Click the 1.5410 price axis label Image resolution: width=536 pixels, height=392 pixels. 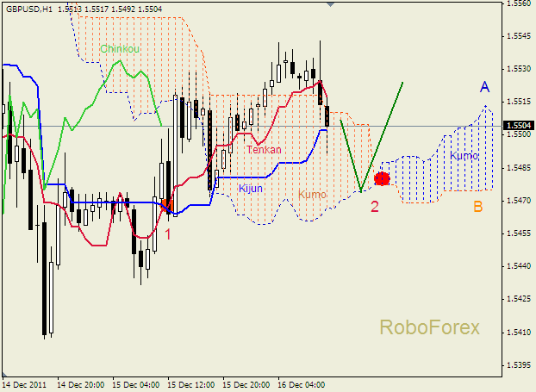pyautogui.click(x=520, y=333)
